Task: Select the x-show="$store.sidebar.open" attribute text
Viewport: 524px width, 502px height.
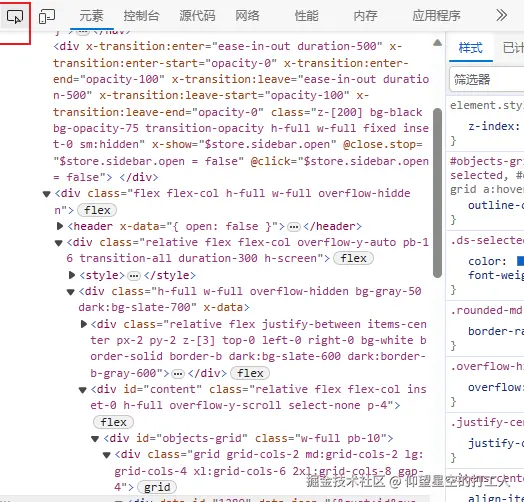Action: (244, 144)
